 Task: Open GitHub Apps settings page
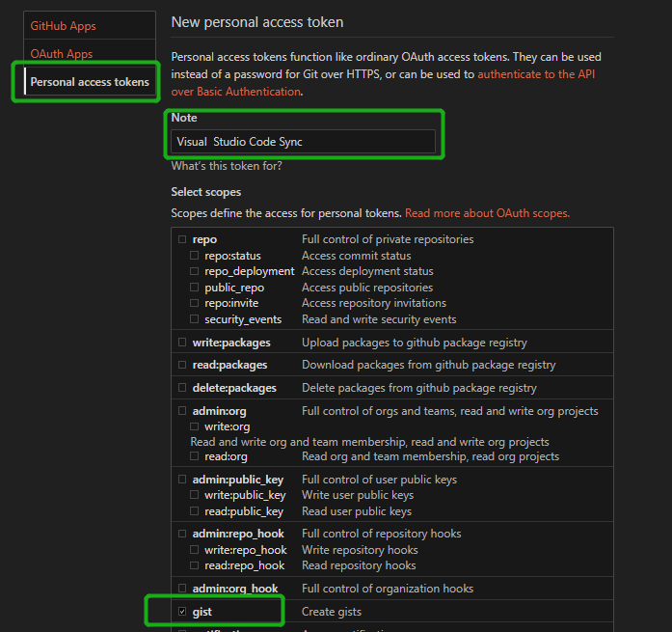coord(64,26)
